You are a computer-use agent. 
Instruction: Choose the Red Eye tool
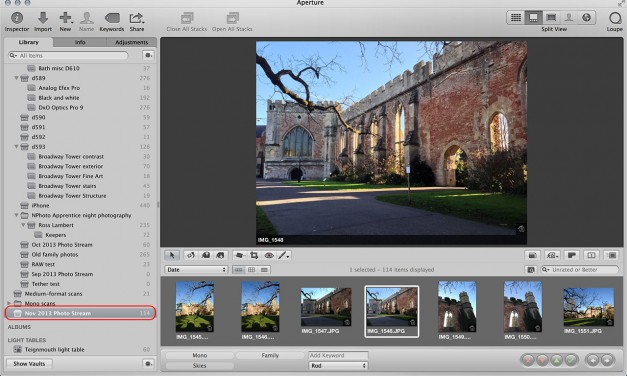point(269,255)
